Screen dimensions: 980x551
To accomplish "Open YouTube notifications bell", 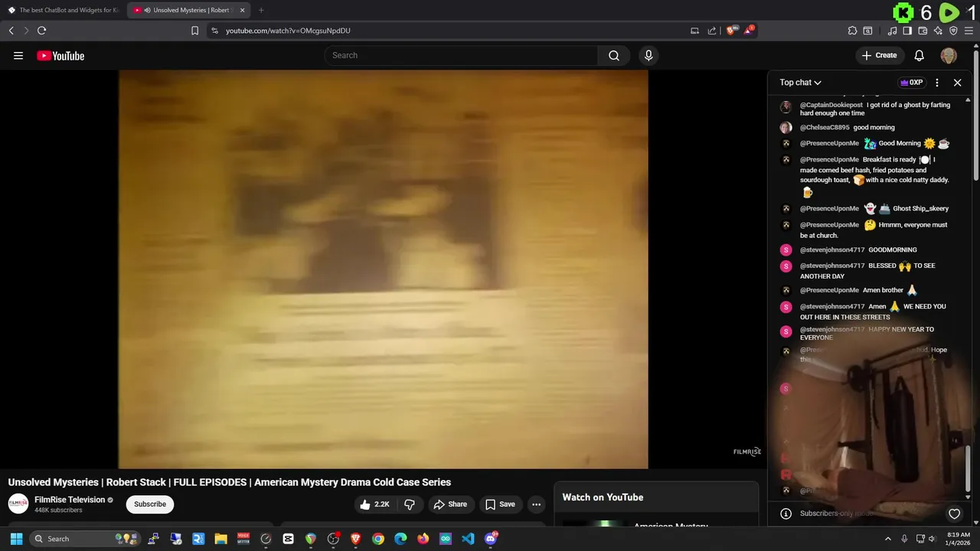I will click(x=920, y=55).
